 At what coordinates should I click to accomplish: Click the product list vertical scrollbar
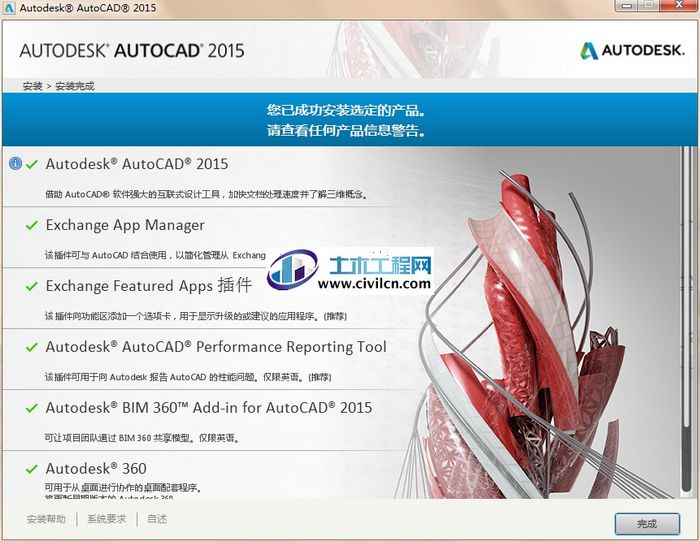tap(687, 321)
